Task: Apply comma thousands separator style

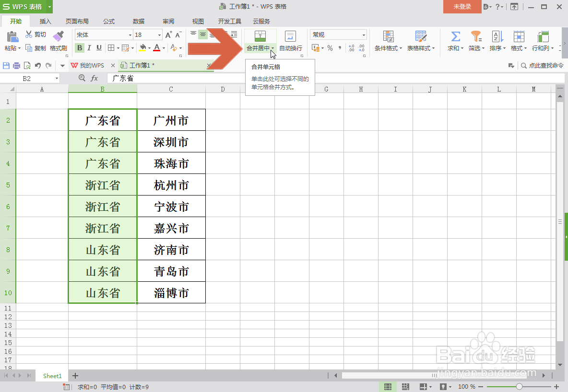Action: point(340,48)
